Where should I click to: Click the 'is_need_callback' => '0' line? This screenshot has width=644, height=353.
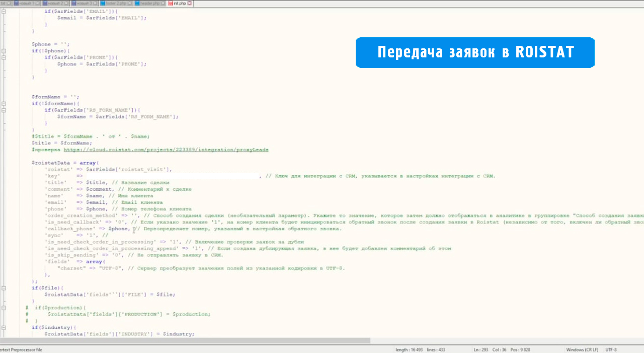point(344,222)
